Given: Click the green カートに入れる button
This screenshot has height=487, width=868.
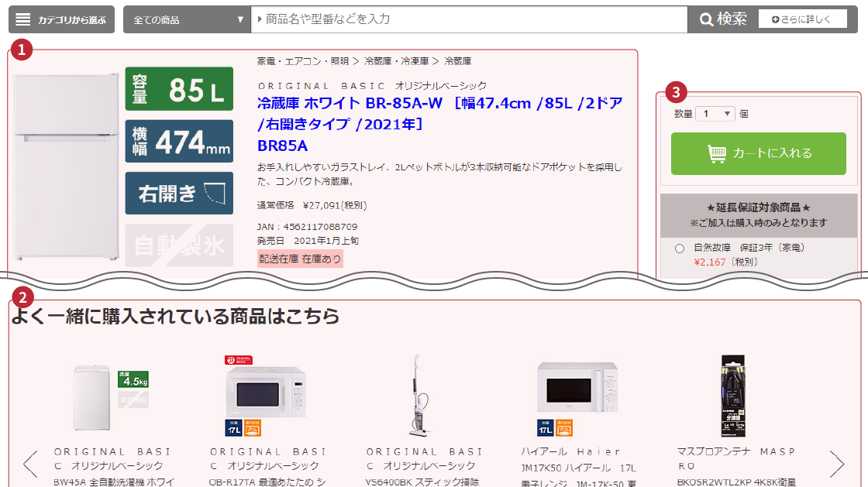Looking at the screenshot, I should [x=759, y=153].
